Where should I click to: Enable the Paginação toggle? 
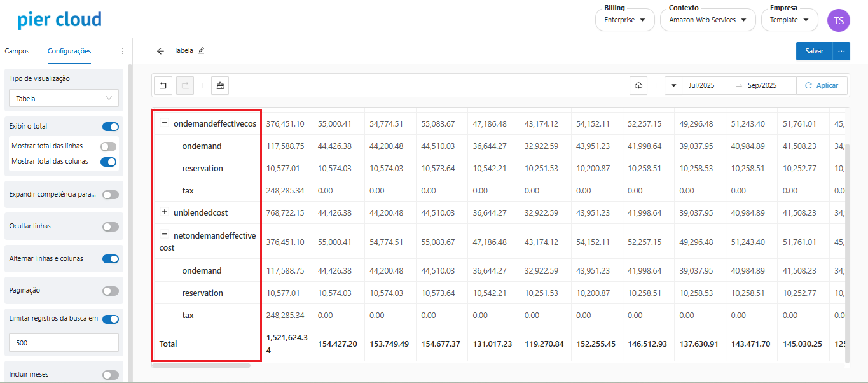110,291
